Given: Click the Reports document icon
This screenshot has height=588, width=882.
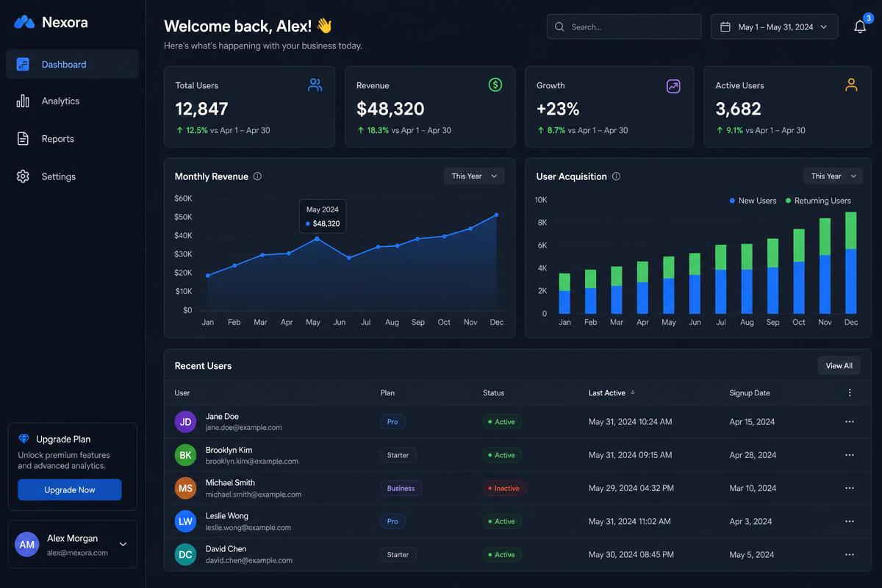Looking at the screenshot, I should pos(23,138).
